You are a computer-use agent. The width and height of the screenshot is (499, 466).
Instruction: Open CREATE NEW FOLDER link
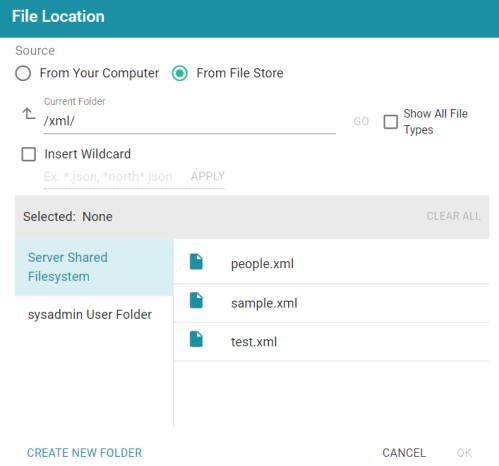tap(85, 453)
